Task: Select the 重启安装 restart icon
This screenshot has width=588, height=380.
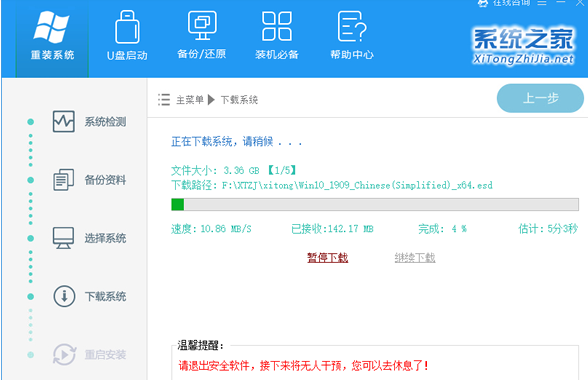Action: 64,354
